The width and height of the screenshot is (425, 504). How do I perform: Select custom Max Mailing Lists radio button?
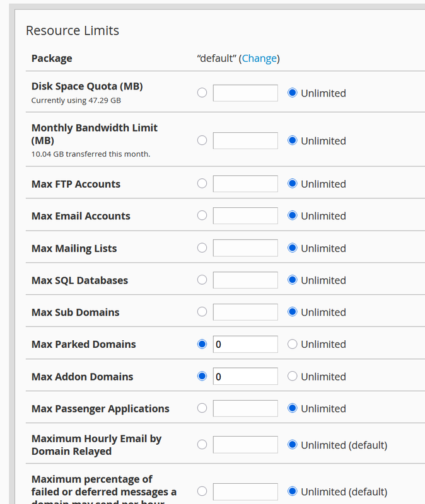click(x=202, y=248)
